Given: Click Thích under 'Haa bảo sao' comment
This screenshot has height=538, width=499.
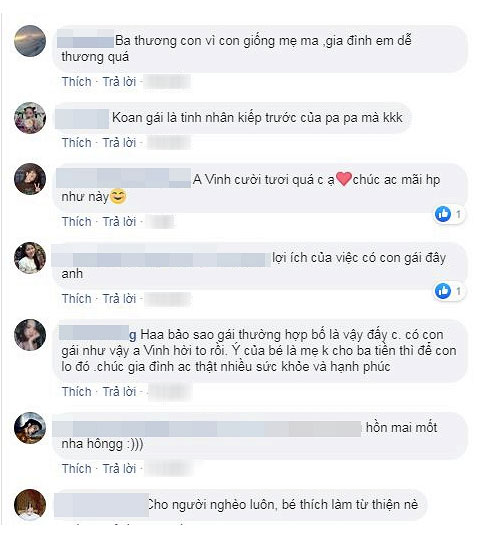Looking at the screenshot, I should 77,392.
